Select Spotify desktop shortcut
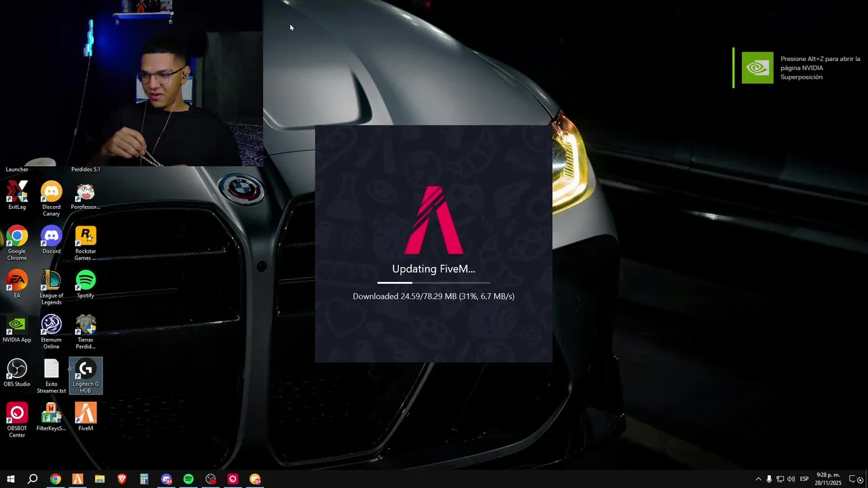Screen dimensions: 868x488 point(85,284)
